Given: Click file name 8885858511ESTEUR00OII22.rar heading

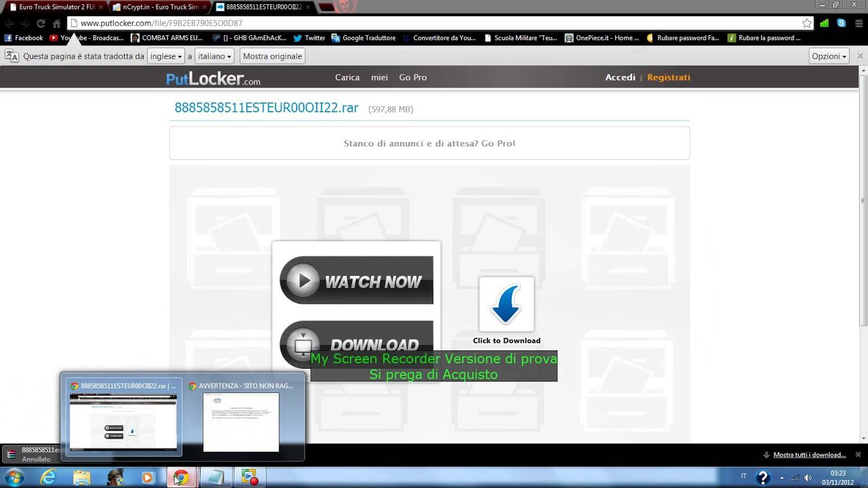Looking at the screenshot, I should click(267, 108).
